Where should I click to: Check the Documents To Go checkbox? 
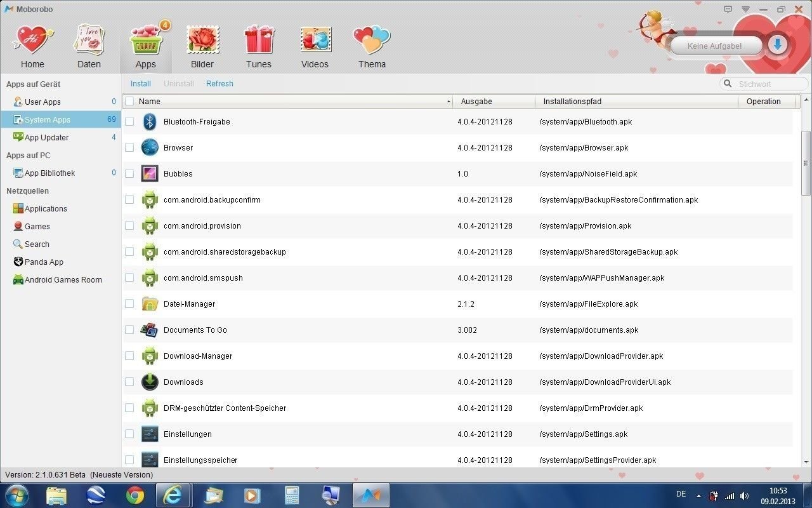pyautogui.click(x=129, y=330)
